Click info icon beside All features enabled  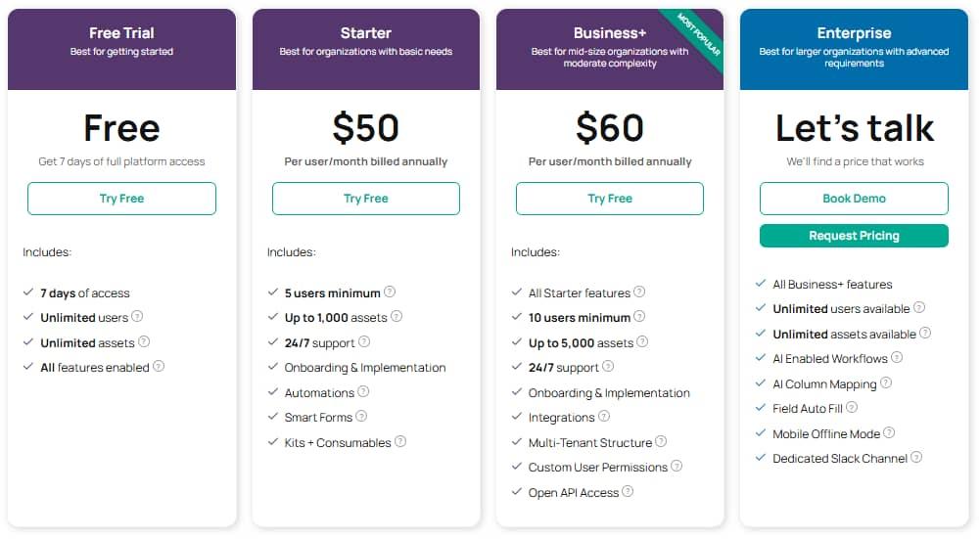tap(159, 367)
